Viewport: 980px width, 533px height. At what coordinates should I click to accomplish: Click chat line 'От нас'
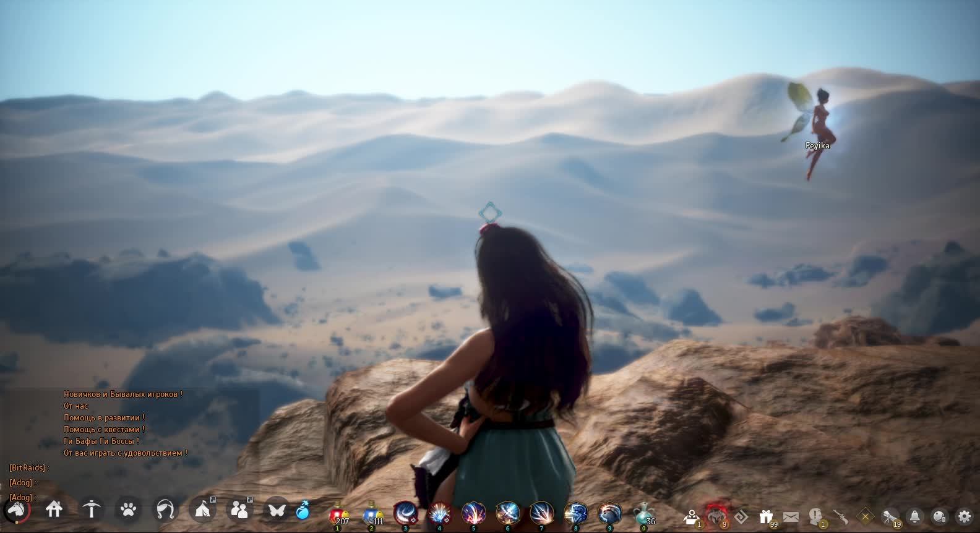(x=76, y=406)
